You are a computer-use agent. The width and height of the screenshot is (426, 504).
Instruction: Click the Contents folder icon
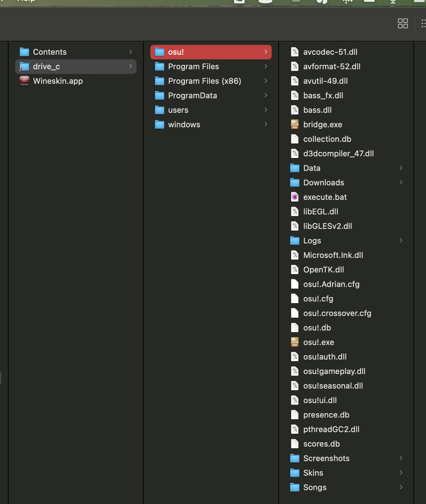[24, 52]
